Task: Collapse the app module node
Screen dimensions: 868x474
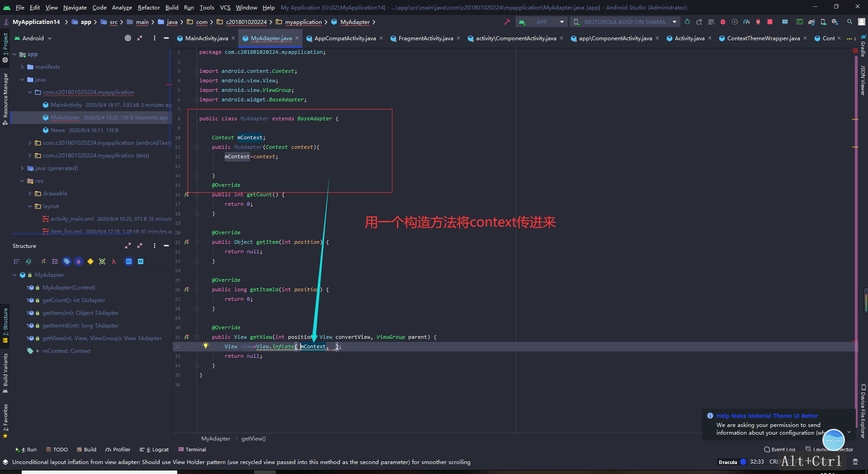Action: 15,54
